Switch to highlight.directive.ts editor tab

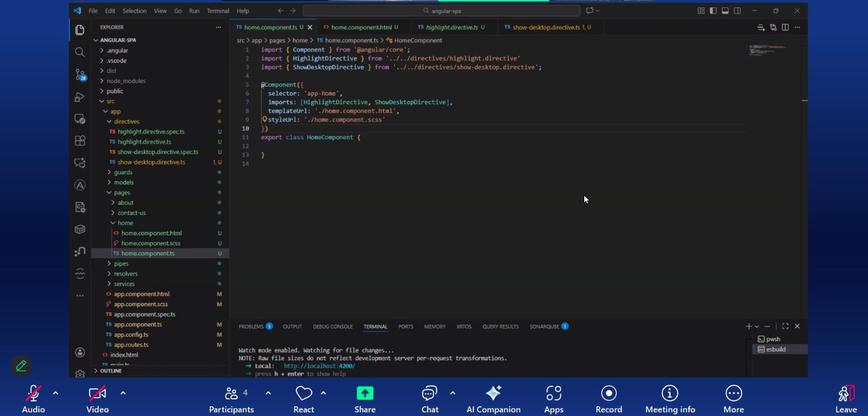(451, 27)
